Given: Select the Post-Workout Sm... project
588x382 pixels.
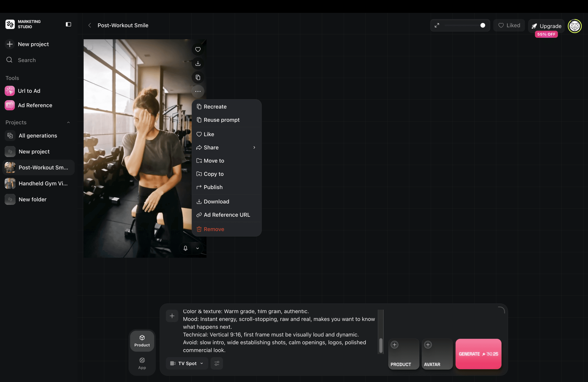Looking at the screenshot, I should (38, 167).
